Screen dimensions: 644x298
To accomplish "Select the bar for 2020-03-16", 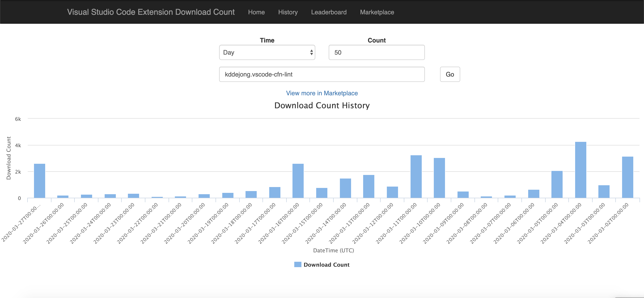I will pos(298,181).
